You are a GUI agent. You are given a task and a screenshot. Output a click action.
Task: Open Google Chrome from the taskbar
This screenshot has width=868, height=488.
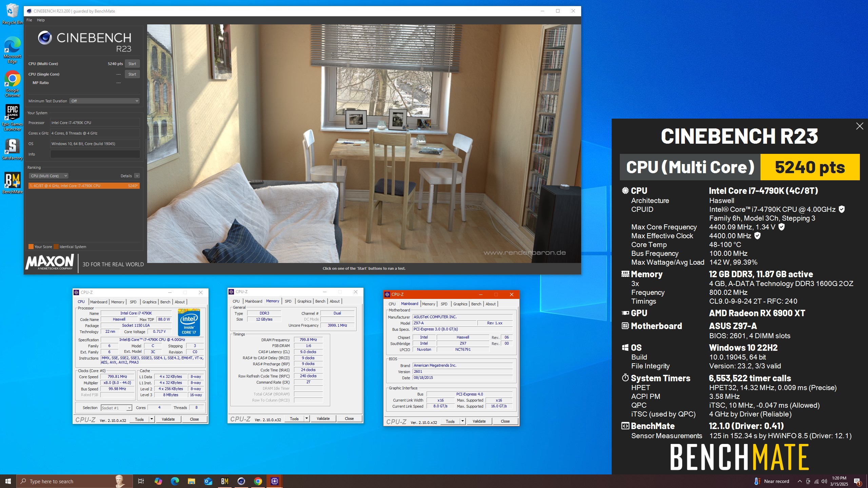click(258, 481)
